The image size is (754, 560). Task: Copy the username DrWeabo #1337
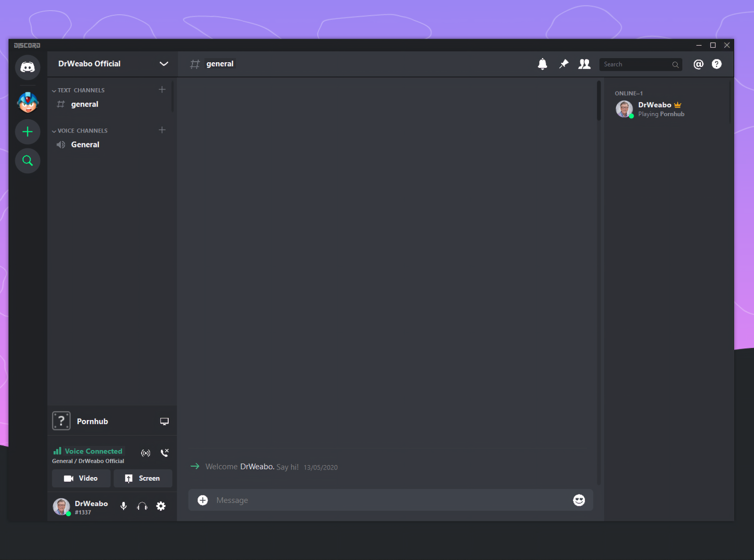point(91,507)
